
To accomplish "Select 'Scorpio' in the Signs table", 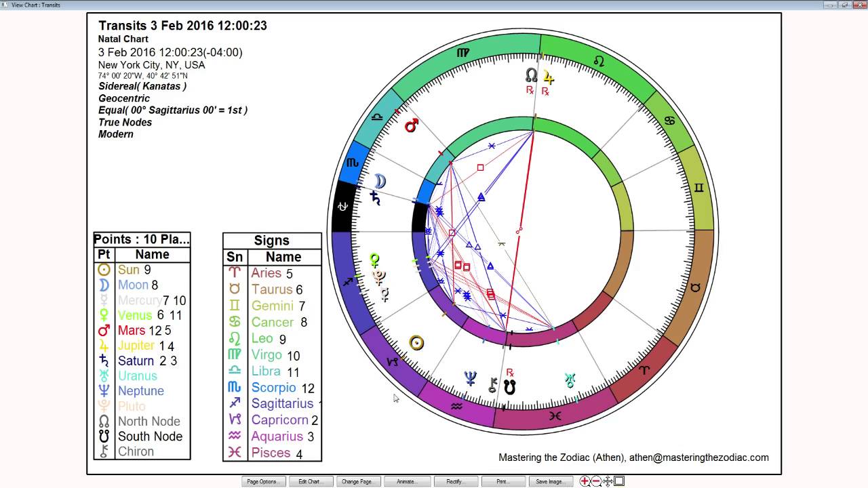I will click(x=274, y=388).
